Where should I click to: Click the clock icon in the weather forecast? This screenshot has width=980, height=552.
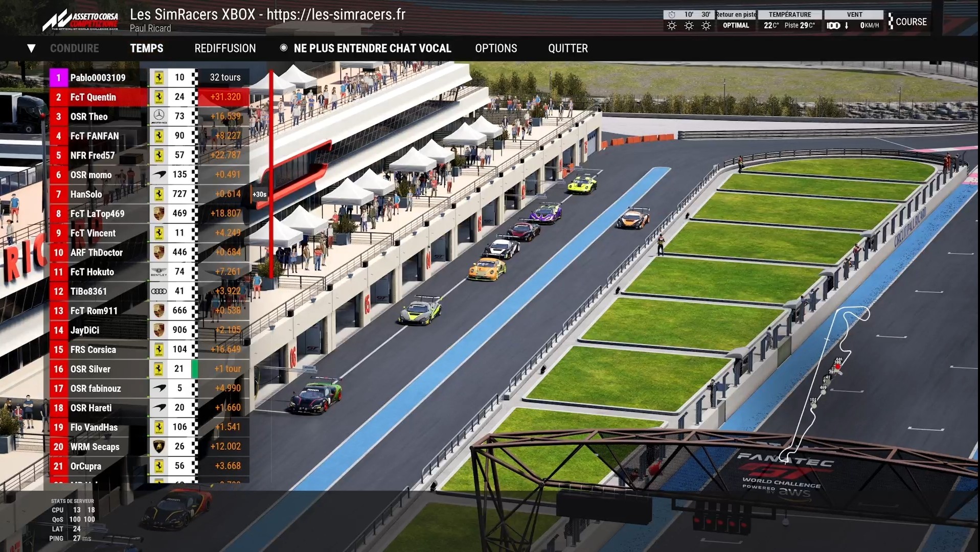coord(672,15)
